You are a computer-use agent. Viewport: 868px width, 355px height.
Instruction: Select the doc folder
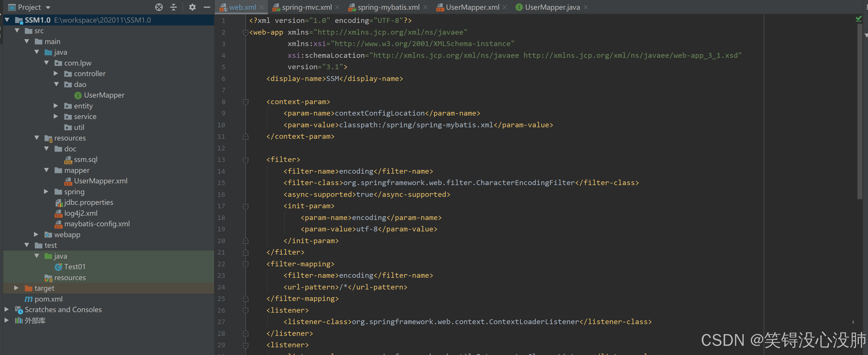click(65, 149)
